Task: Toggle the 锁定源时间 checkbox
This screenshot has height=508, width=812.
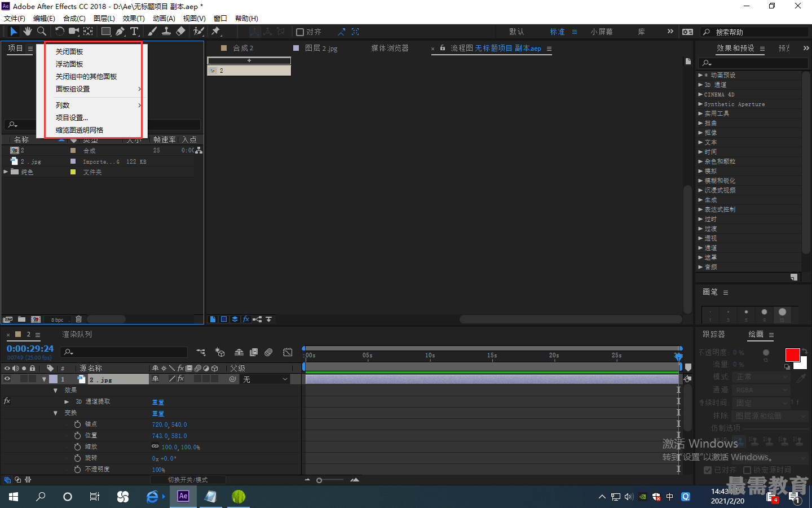Action: pyautogui.click(x=747, y=470)
